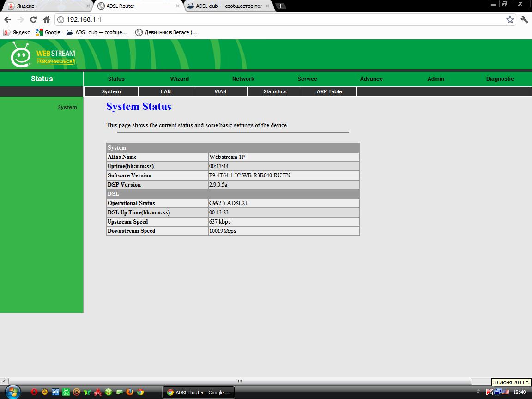Open the ARP Table tab
Screen dimensions: 532x399
[329, 91]
